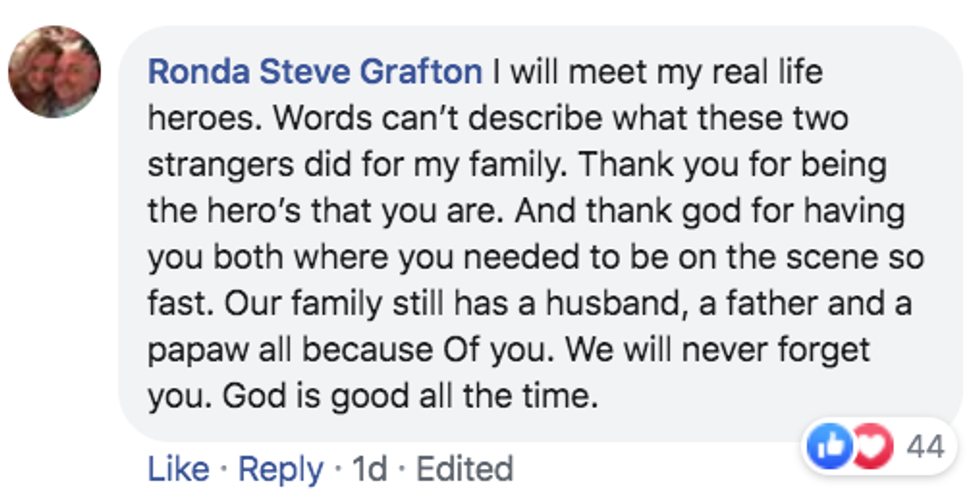Click the 1d timestamp link
Image resolution: width=980 pixels, height=502 pixels.
tap(370, 468)
